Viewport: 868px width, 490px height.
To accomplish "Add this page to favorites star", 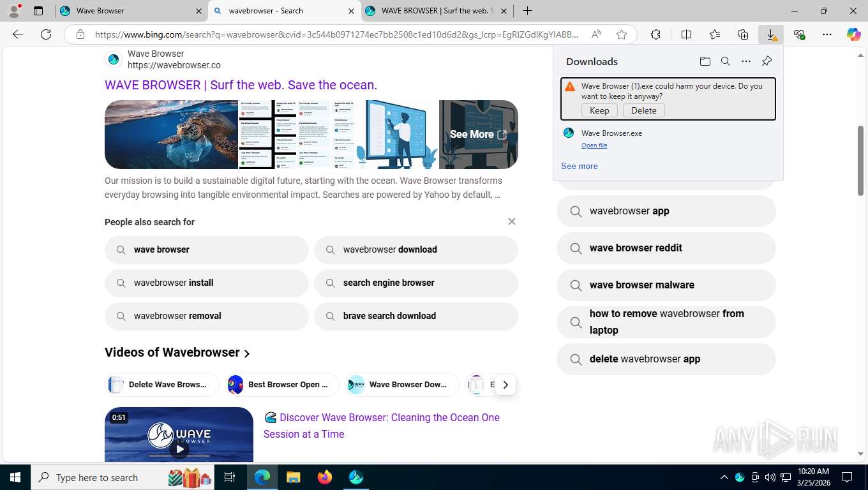I will 621,34.
